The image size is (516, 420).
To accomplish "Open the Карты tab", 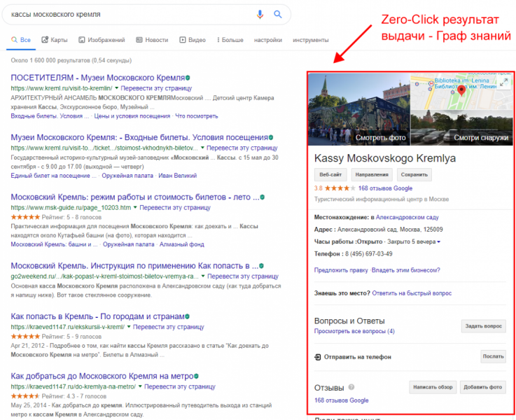I will [55, 40].
